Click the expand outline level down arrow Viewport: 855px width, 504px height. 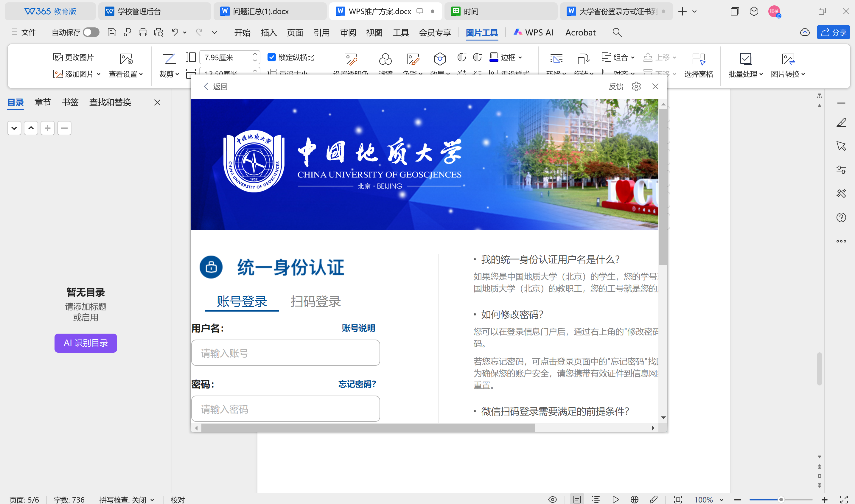(14, 128)
